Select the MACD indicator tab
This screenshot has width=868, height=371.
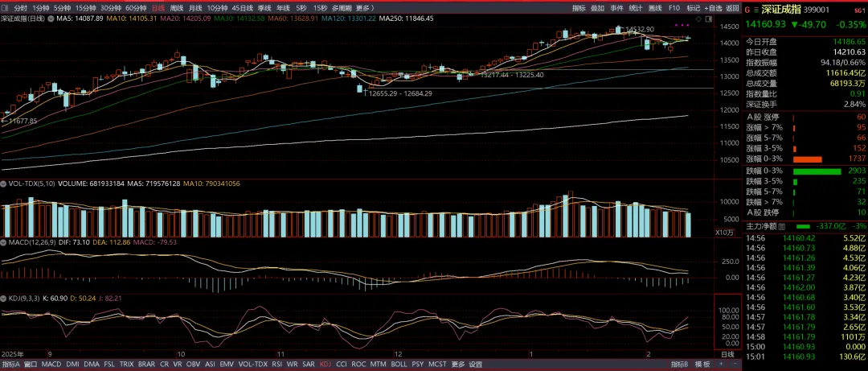tap(51, 365)
